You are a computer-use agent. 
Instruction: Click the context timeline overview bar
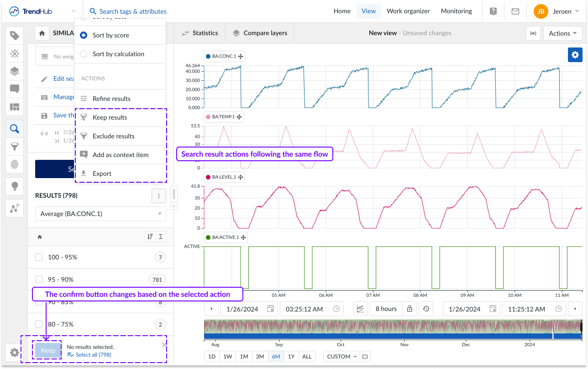point(393,330)
